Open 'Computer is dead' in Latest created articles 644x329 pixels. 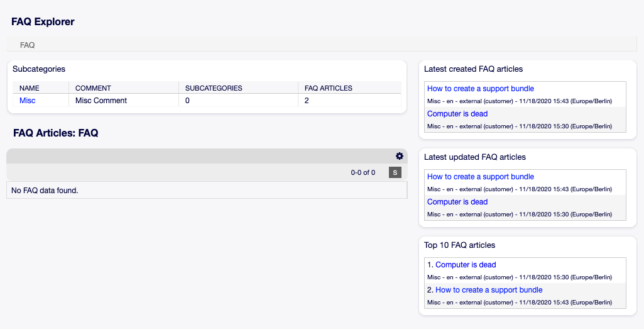click(457, 114)
